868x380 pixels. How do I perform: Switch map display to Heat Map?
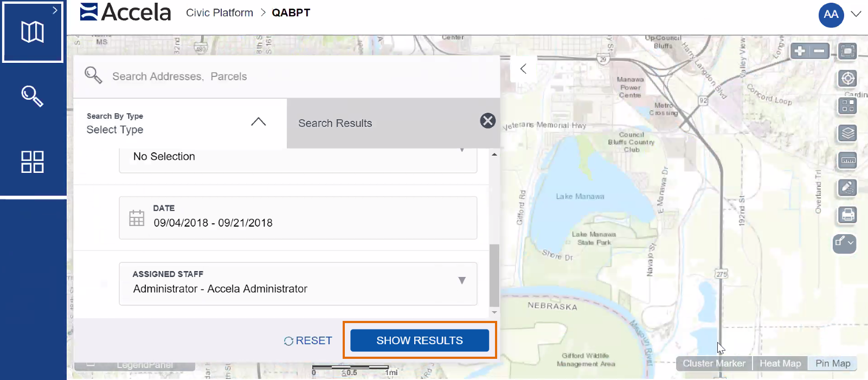pyautogui.click(x=780, y=363)
